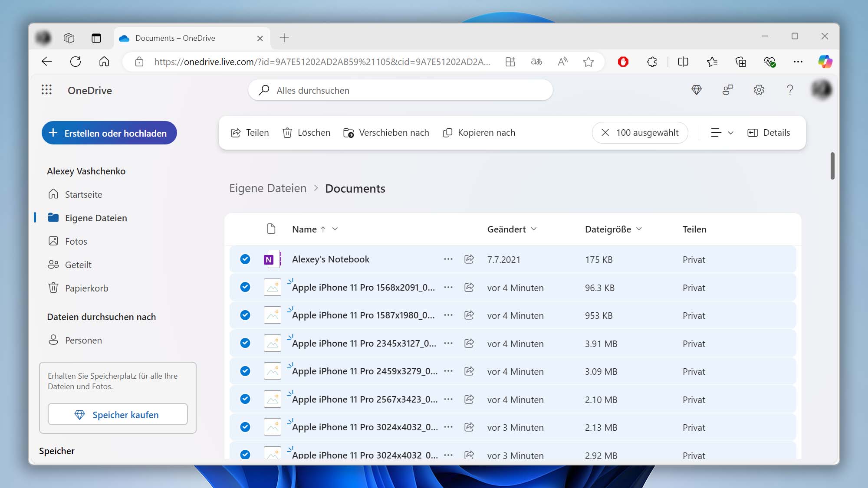Click the Edge workspaces icon
868x488 pixels.
tap(69, 38)
